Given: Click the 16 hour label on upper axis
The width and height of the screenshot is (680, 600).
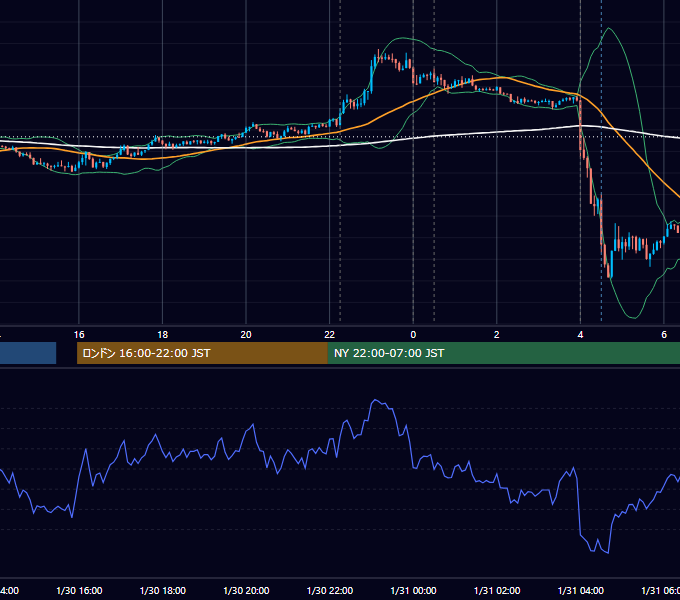Looking at the screenshot, I should pyautogui.click(x=79, y=335).
